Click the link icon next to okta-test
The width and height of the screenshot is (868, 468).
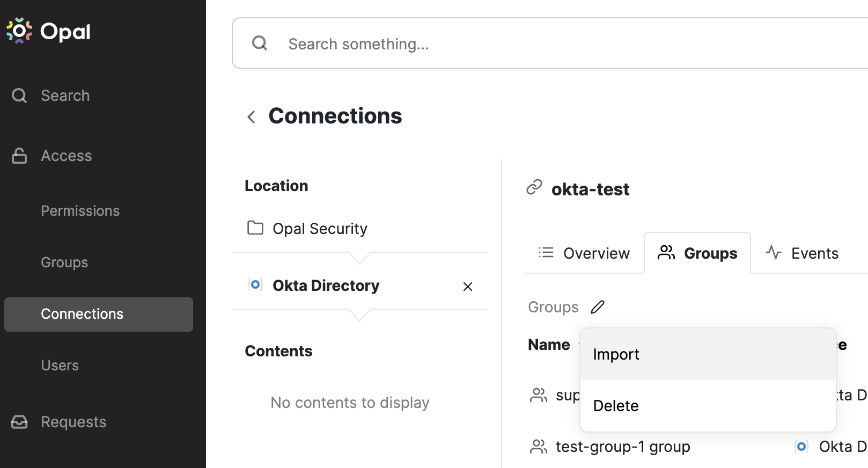coord(534,187)
